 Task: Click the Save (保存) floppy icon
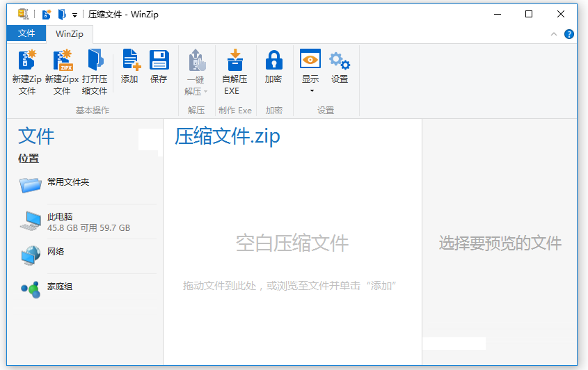click(x=159, y=60)
